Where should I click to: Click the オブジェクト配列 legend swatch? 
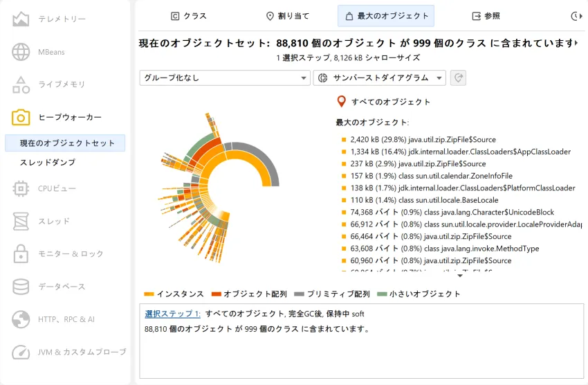tap(217, 294)
